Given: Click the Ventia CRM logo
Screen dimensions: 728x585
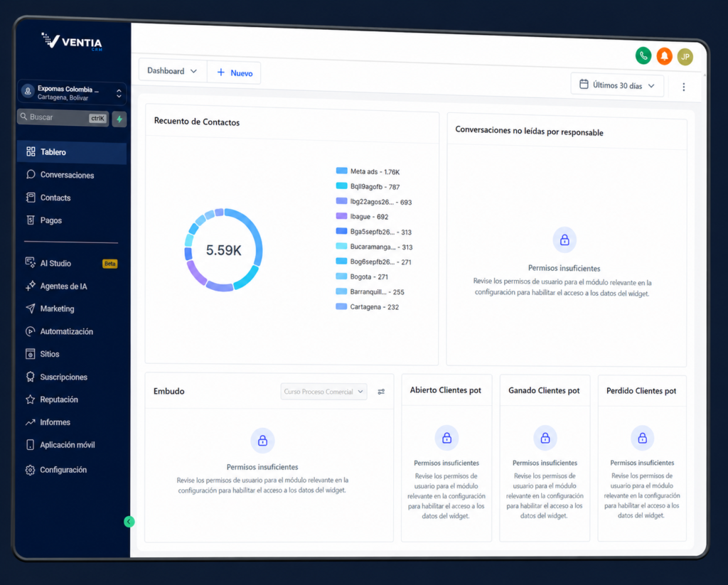Looking at the screenshot, I should coord(72,42).
